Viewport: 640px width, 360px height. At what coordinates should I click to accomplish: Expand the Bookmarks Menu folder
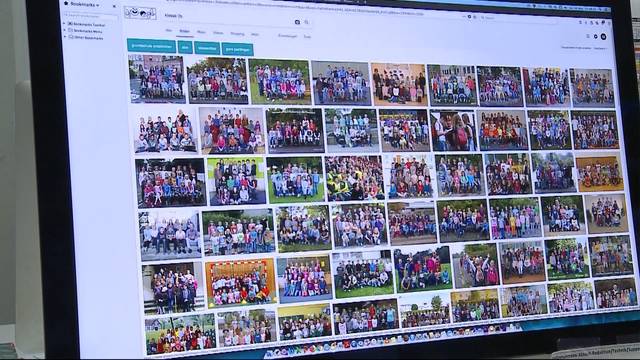click(64, 30)
